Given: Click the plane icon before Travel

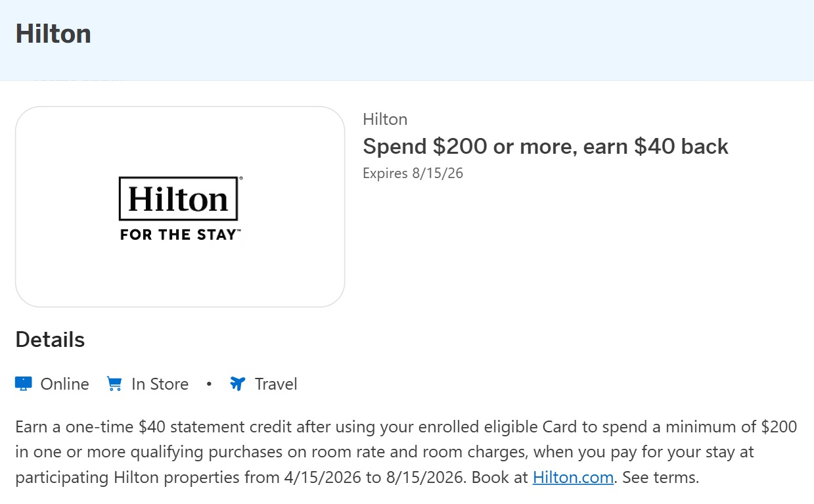Looking at the screenshot, I should coord(238,383).
